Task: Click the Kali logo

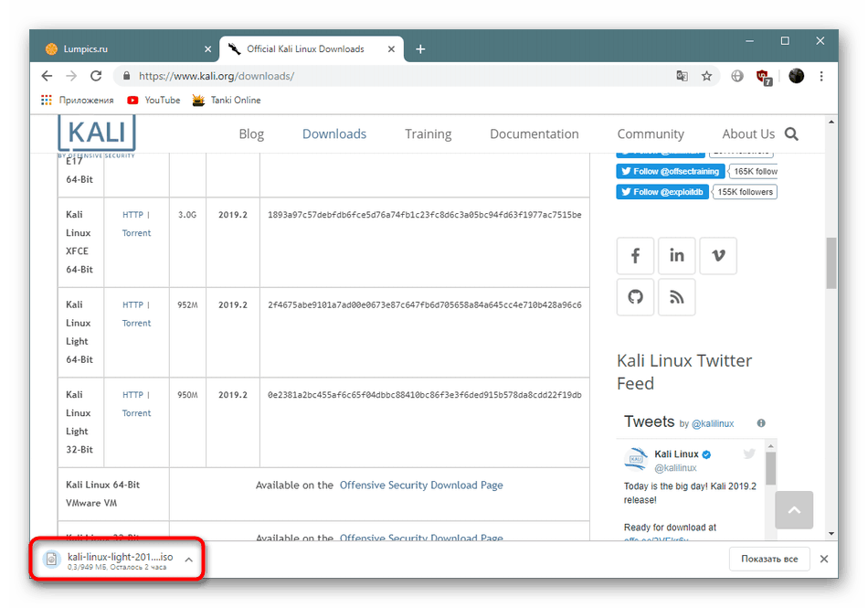Action: click(x=97, y=133)
